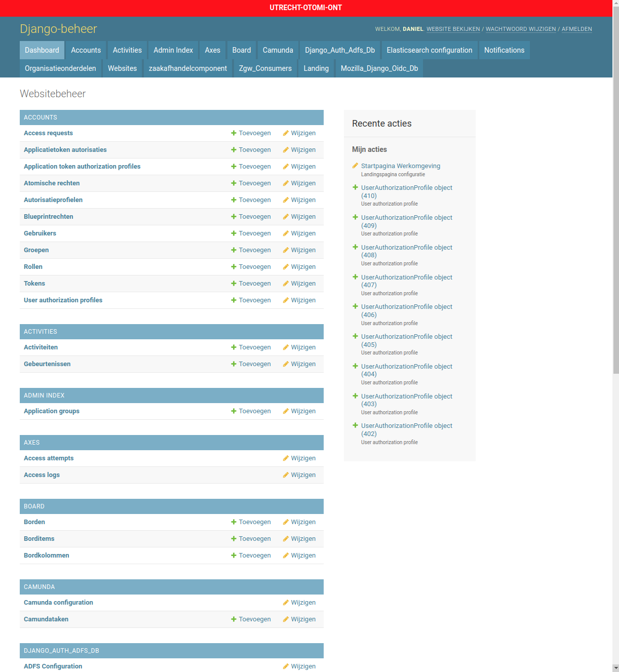This screenshot has height=672, width=619.
Task: Click the plus icon for Access requests
Action: pos(234,133)
